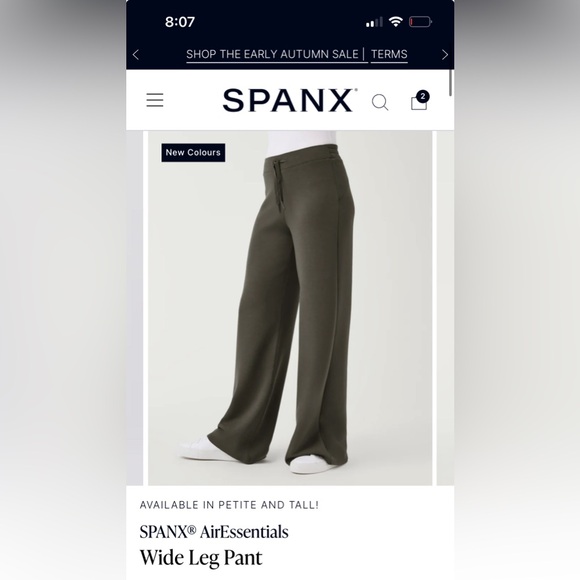Viewport: 580px width, 580px height.
Task: Tap the cellular signal bars icon
Action: click(x=374, y=22)
